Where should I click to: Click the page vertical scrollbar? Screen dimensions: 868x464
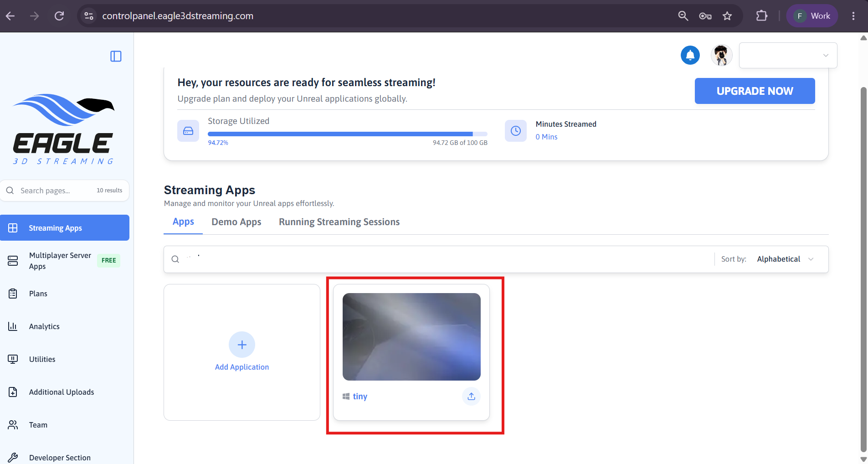pos(863,269)
